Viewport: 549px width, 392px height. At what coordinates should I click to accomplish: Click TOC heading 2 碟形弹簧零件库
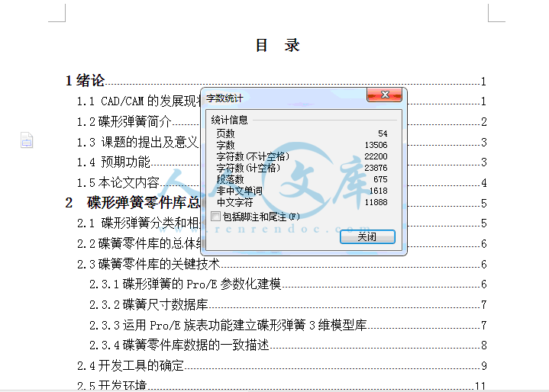[x=132, y=203]
